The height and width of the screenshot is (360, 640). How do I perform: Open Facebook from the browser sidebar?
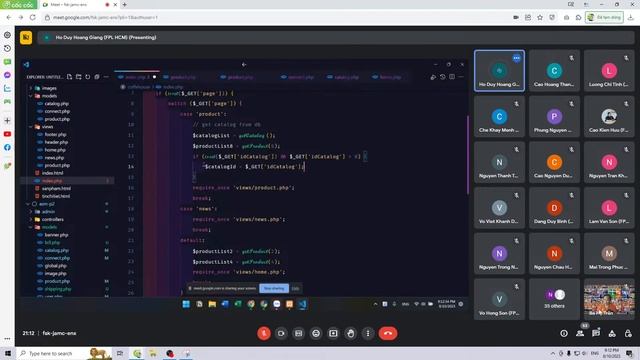pyautogui.click(x=7, y=147)
